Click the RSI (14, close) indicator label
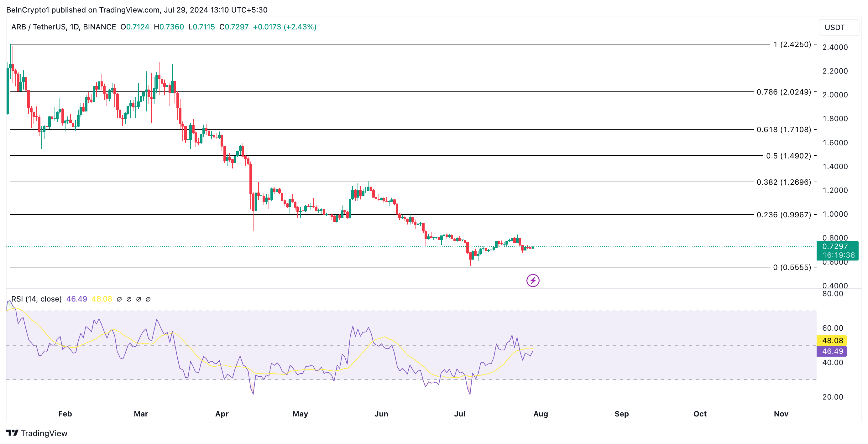This screenshot has height=444, width=868. tap(36, 299)
